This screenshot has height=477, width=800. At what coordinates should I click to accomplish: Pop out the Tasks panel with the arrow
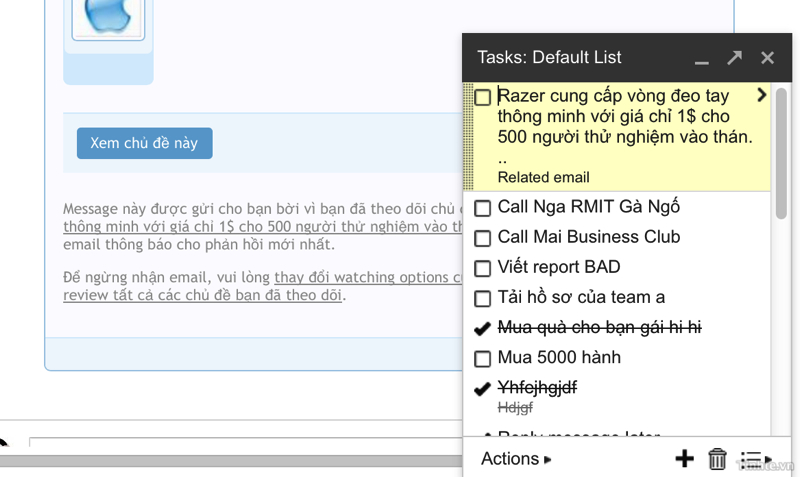(734, 58)
